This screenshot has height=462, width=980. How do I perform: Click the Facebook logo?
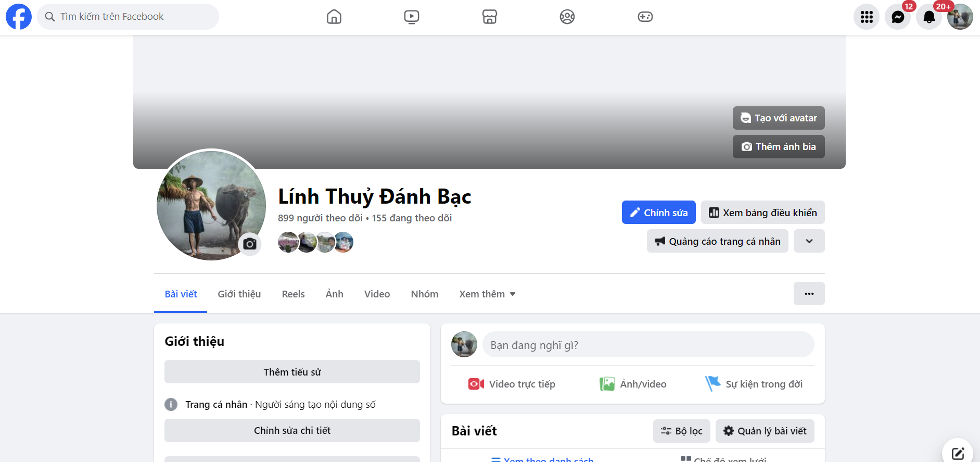(x=19, y=17)
